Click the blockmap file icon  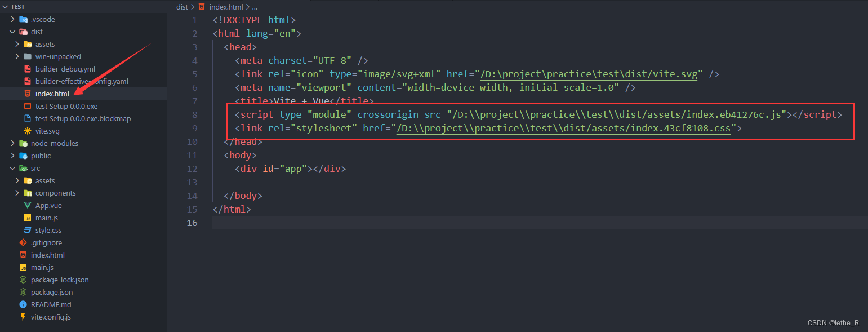click(28, 118)
